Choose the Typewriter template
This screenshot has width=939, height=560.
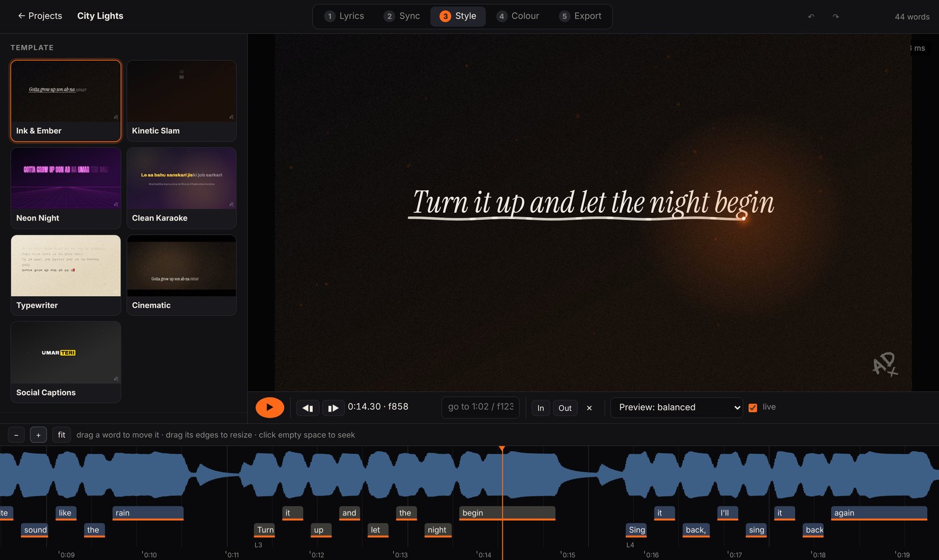[x=66, y=275]
